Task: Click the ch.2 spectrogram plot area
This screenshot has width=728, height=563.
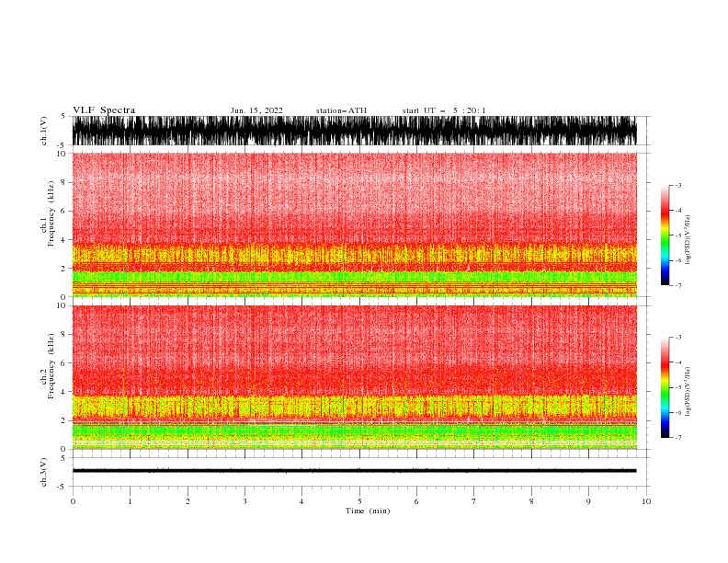Action: [354, 377]
